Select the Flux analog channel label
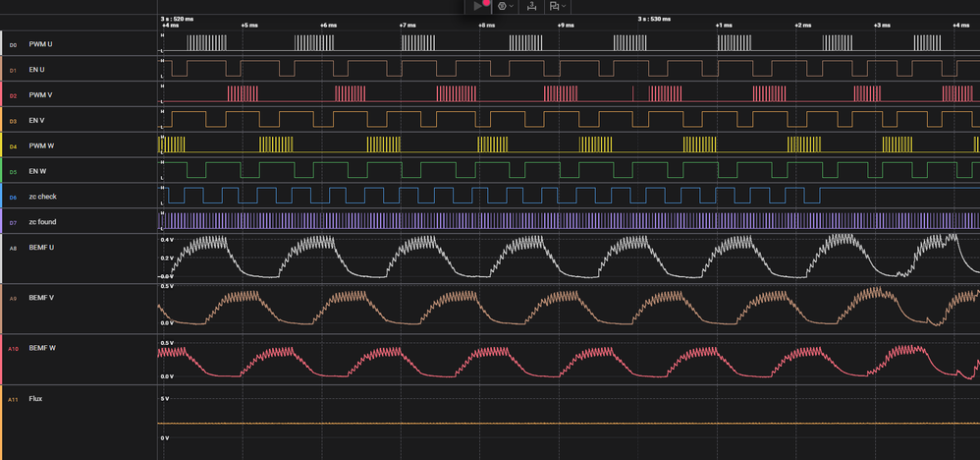The height and width of the screenshot is (460, 980). [35, 398]
